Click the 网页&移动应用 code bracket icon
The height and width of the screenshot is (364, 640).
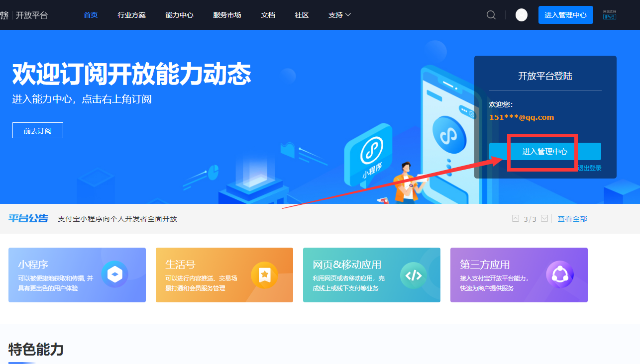pyautogui.click(x=414, y=274)
